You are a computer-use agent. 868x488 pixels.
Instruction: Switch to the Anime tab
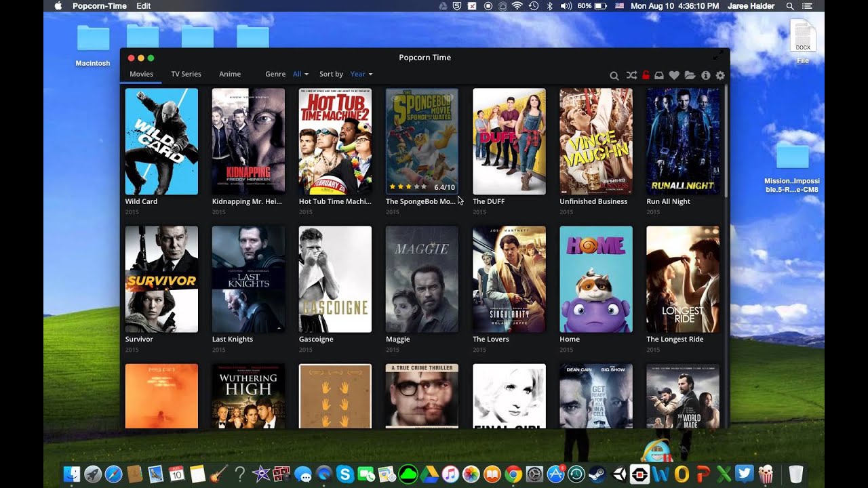coord(230,74)
